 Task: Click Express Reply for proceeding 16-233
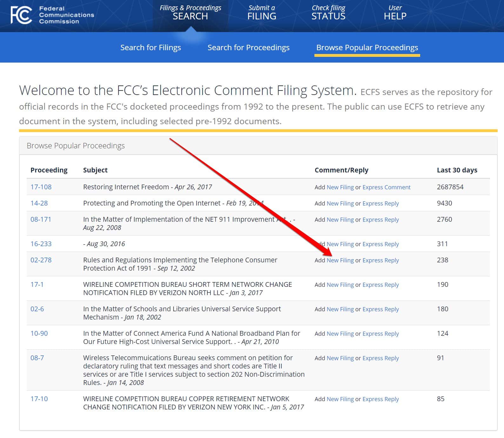[x=380, y=244]
